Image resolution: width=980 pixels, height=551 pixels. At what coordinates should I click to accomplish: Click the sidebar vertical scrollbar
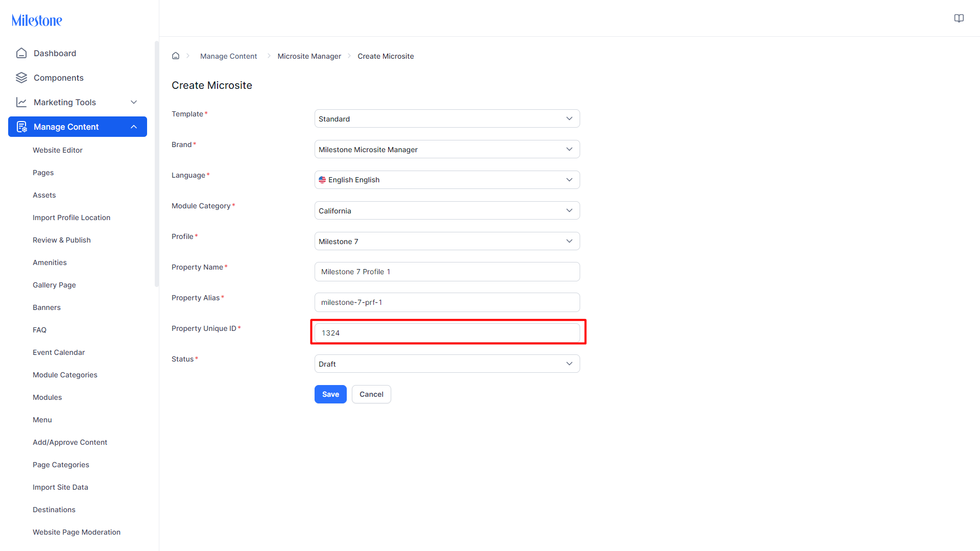point(157,163)
